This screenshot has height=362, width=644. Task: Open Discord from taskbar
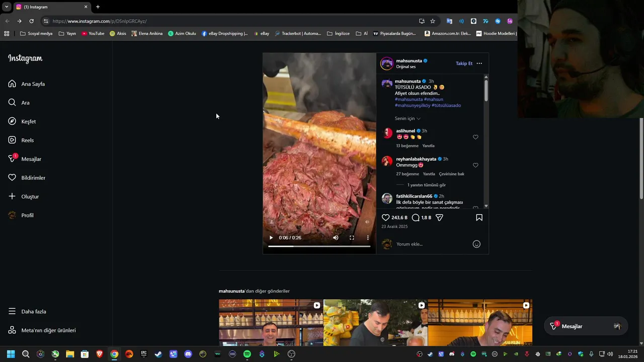[188, 354]
